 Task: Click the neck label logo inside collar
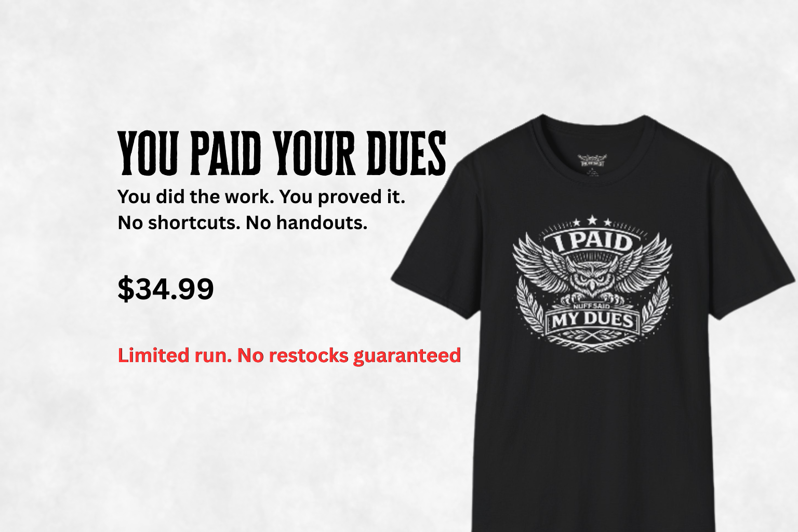[x=592, y=161]
